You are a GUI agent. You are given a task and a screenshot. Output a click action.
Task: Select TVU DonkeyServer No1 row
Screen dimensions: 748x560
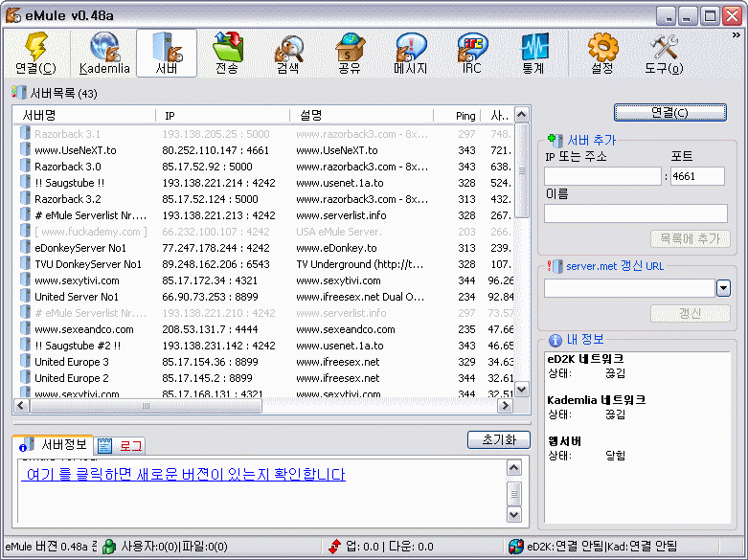click(263, 264)
